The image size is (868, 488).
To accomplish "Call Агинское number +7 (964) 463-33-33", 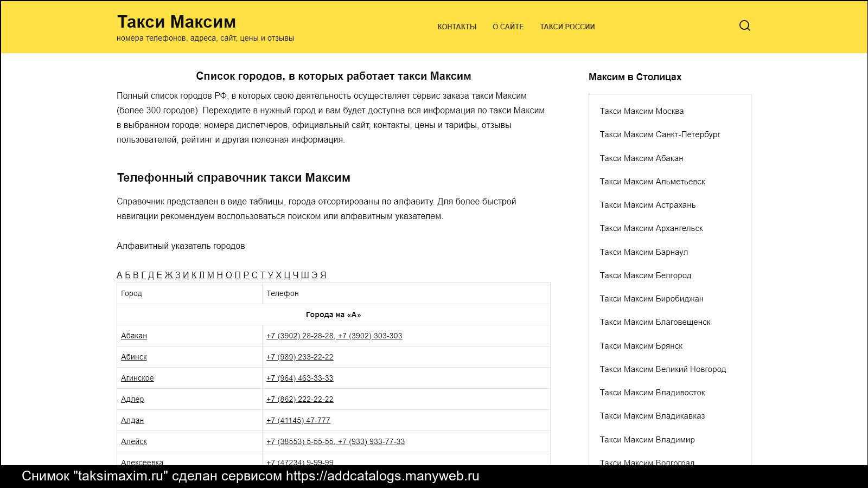I will coord(300,378).
